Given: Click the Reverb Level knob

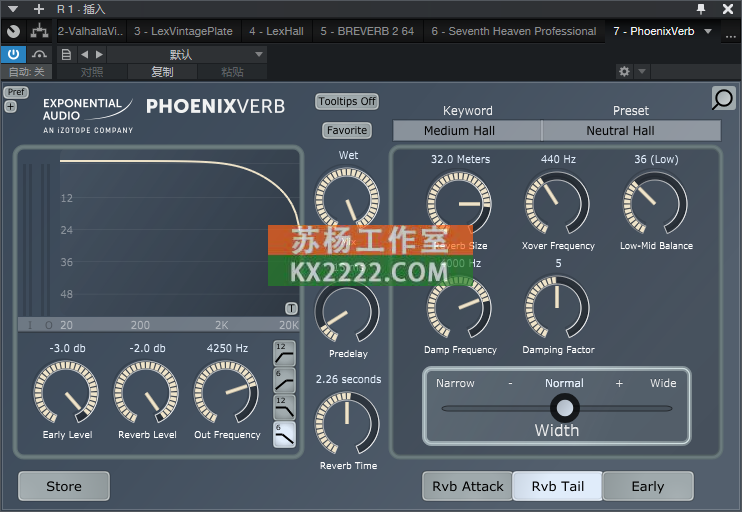Looking at the screenshot, I should (146, 392).
